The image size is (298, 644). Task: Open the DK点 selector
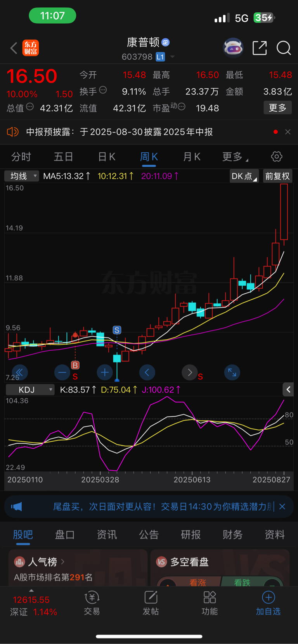click(244, 176)
